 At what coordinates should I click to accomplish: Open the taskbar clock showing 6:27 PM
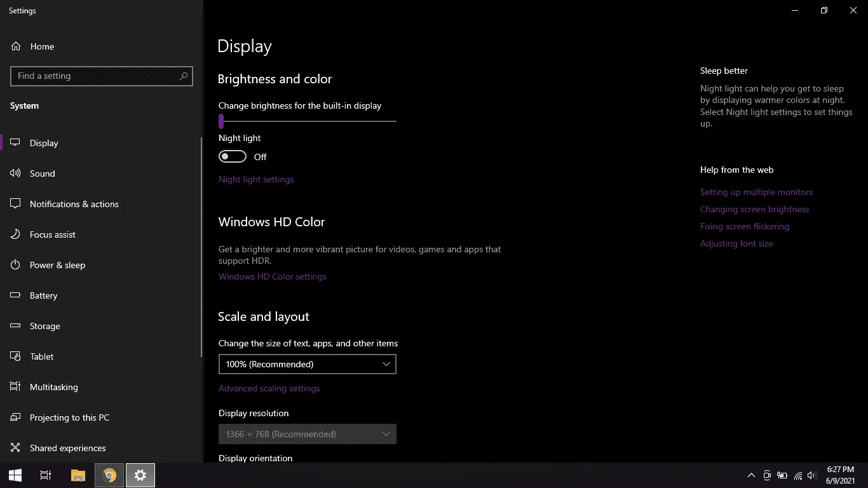coord(840,475)
